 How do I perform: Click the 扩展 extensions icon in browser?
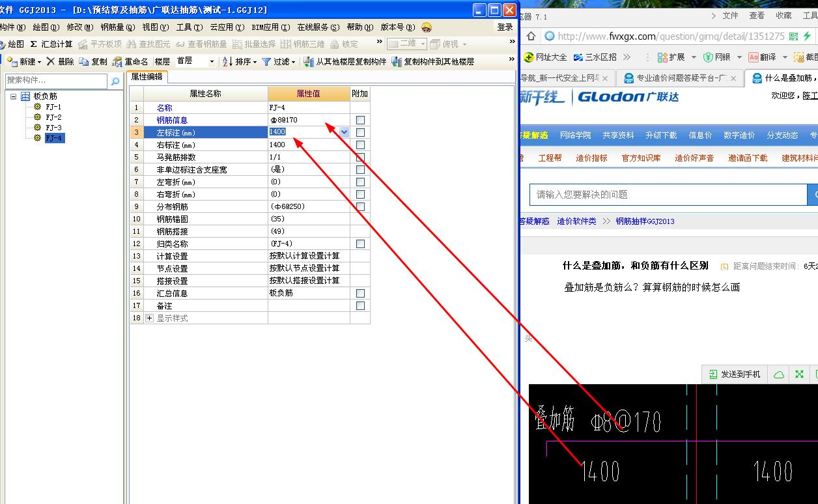pyautogui.click(x=662, y=57)
